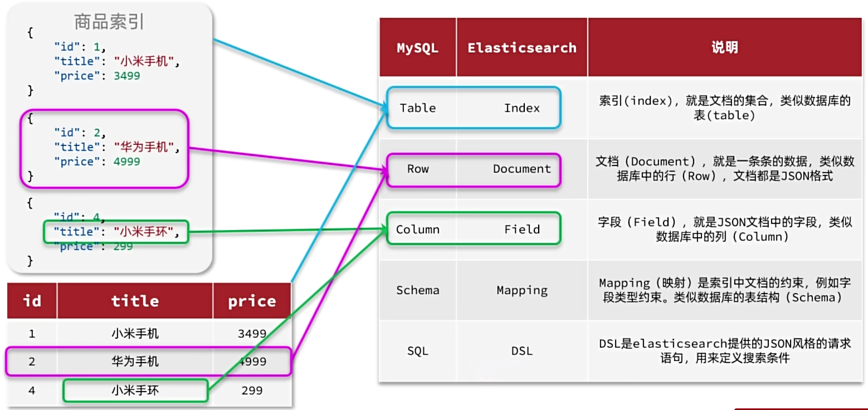This screenshot has width=868, height=410.
Task: Select the Elasticsearch column header
Action: [521, 48]
